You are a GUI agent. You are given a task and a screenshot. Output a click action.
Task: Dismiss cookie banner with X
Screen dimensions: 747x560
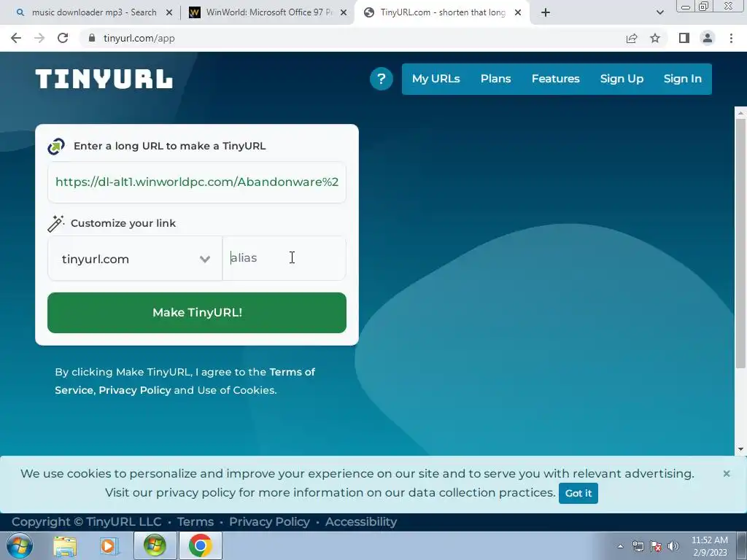[x=727, y=473]
